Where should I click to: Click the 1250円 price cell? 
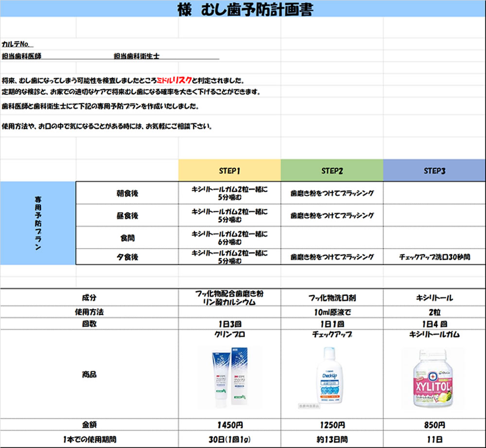pyautogui.click(x=332, y=425)
